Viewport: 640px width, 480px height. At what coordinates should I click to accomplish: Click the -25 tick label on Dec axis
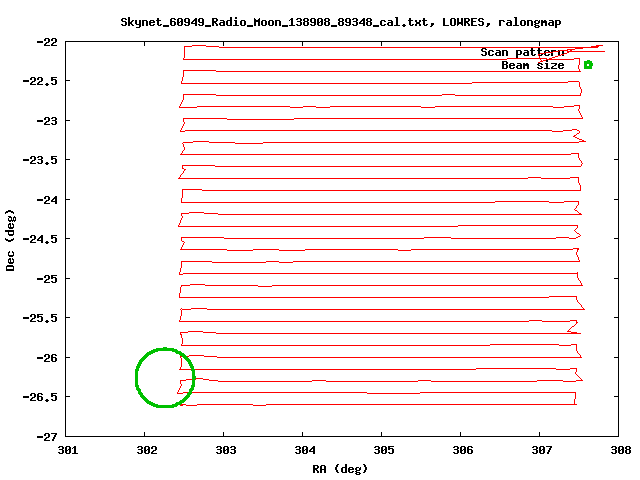46,279
